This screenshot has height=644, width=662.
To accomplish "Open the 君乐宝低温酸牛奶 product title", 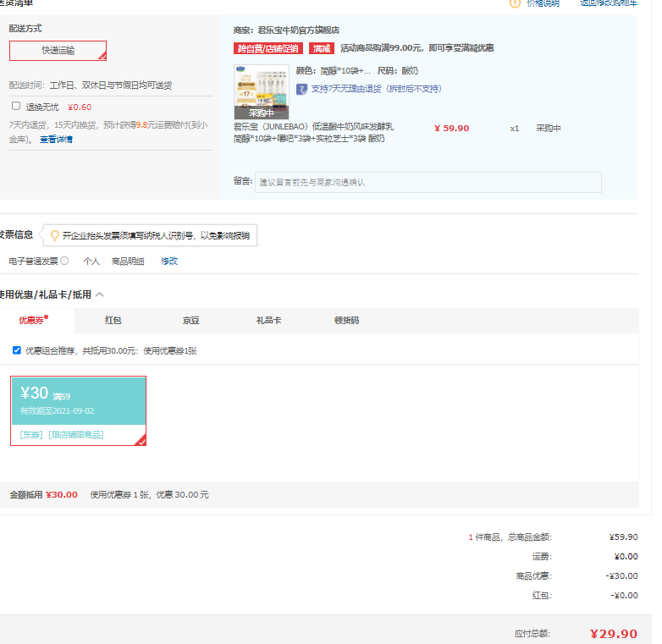I will coord(313,133).
